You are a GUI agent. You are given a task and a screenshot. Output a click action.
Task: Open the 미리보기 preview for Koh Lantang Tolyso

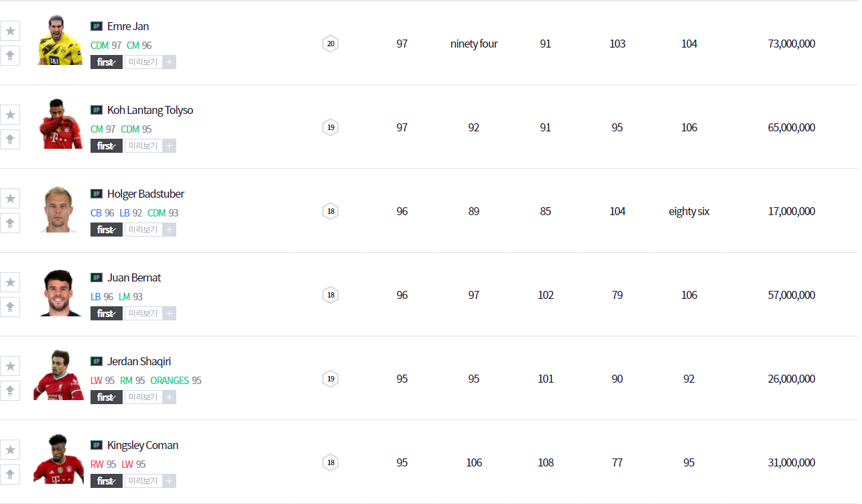pos(143,146)
